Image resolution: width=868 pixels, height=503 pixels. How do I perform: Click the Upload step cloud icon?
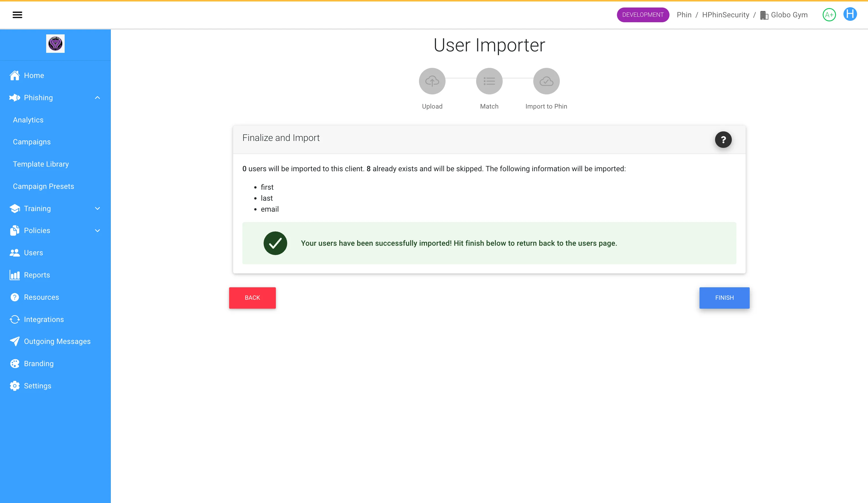coord(432,81)
